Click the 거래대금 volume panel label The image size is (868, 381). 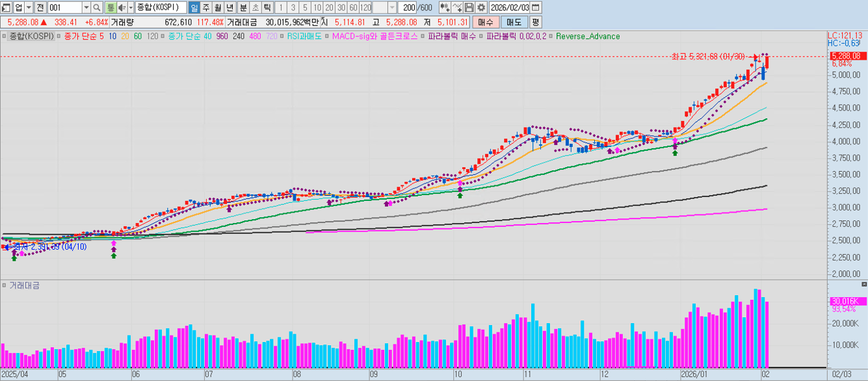click(x=24, y=285)
